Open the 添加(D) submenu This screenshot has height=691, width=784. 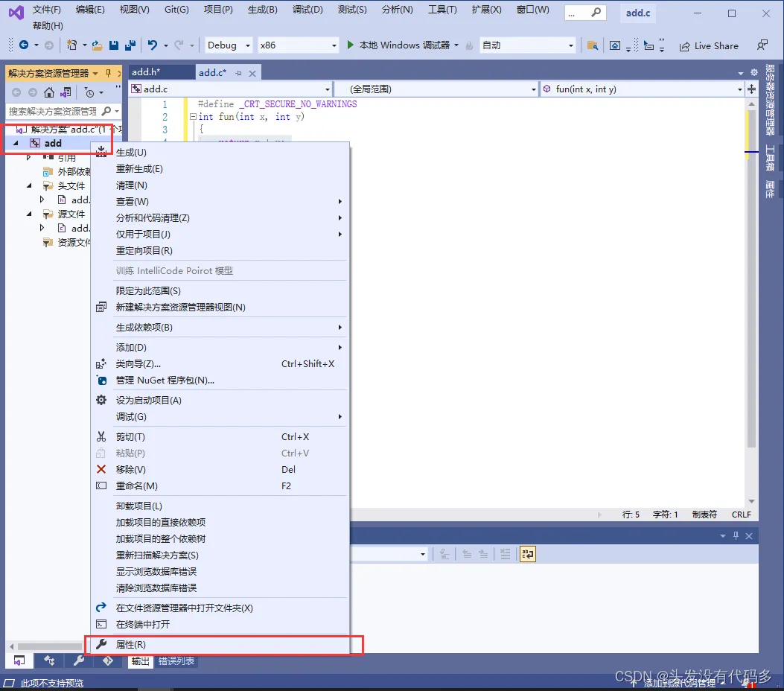(220, 347)
